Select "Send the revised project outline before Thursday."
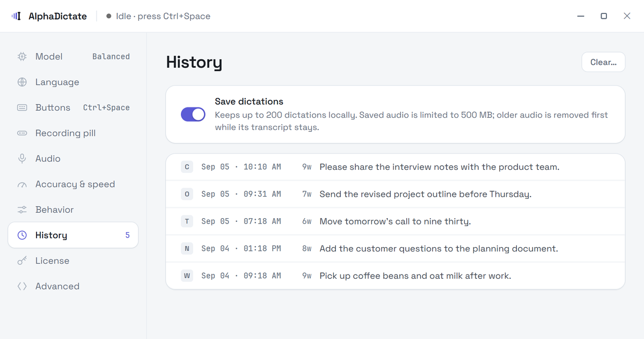 pyautogui.click(x=426, y=194)
